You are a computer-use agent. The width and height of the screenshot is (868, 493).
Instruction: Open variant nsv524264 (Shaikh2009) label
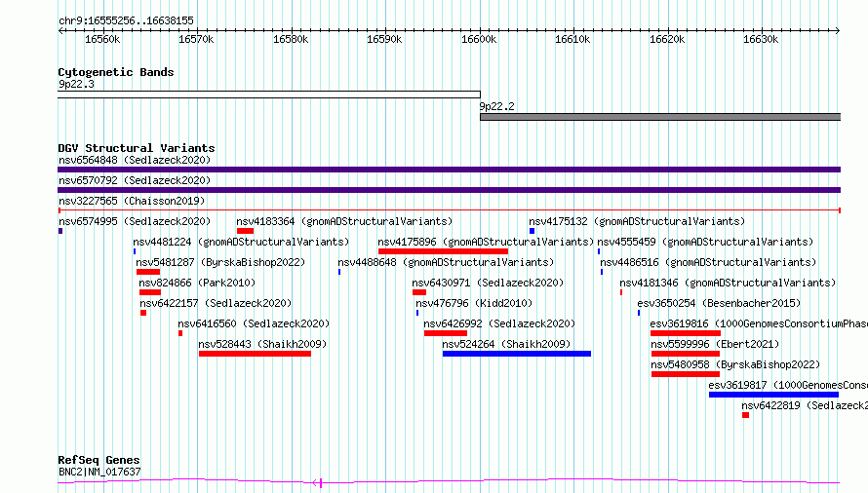click(x=506, y=344)
